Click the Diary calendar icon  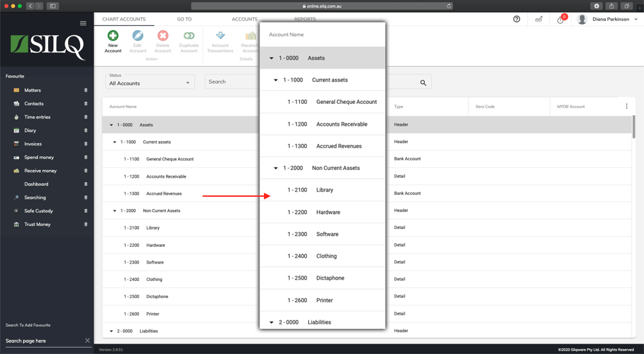click(17, 130)
